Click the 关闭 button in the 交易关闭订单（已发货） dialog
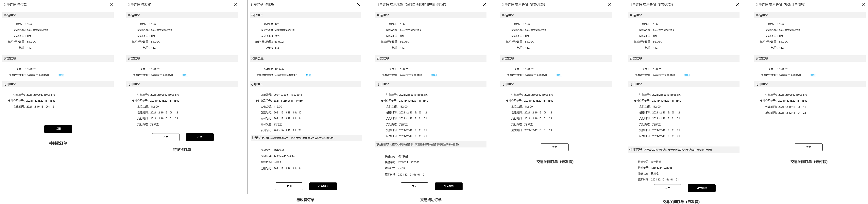Viewport: 868px width, 204px height. click(668, 188)
